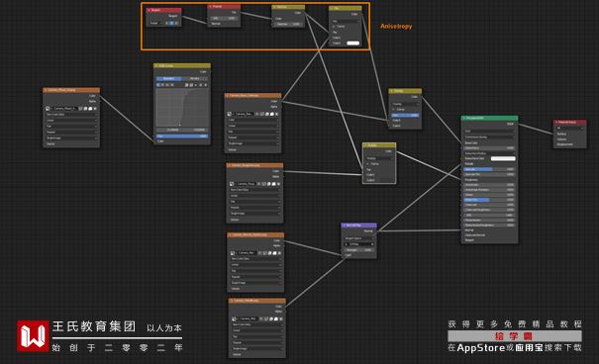This screenshot has height=364, width=599.
Task: Select Filmic tone tab in RGB Curves
Action: pyautogui.click(x=194, y=78)
